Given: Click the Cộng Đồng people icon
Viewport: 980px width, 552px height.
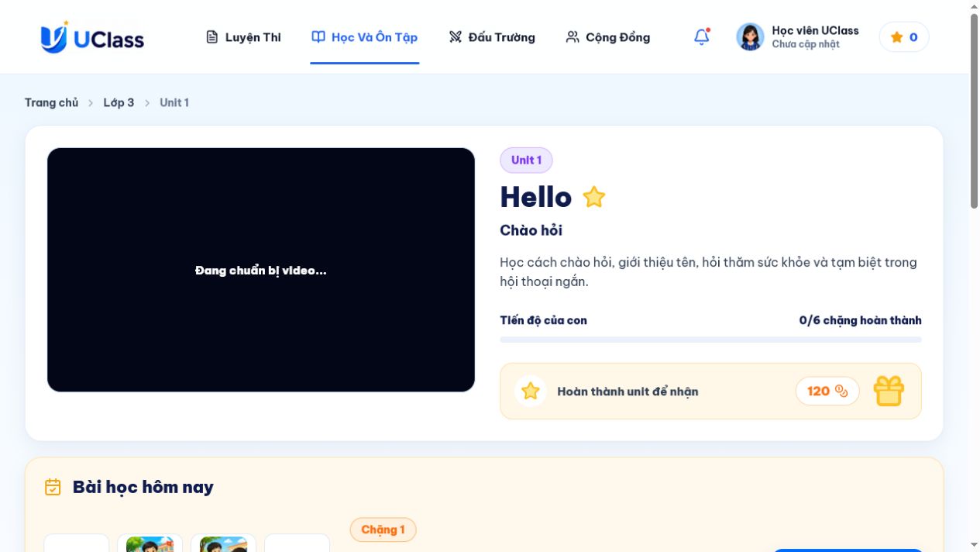Looking at the screenshot, I should click(573, 37).
